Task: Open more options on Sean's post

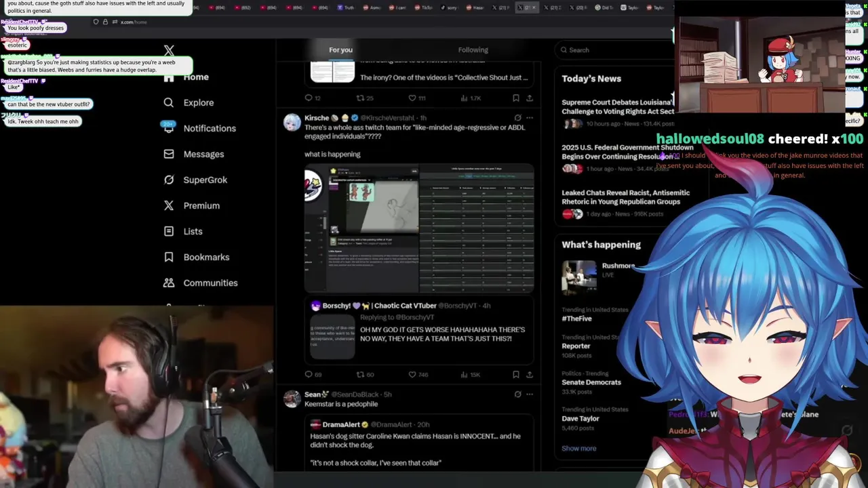Action: (x=530, y=394)
